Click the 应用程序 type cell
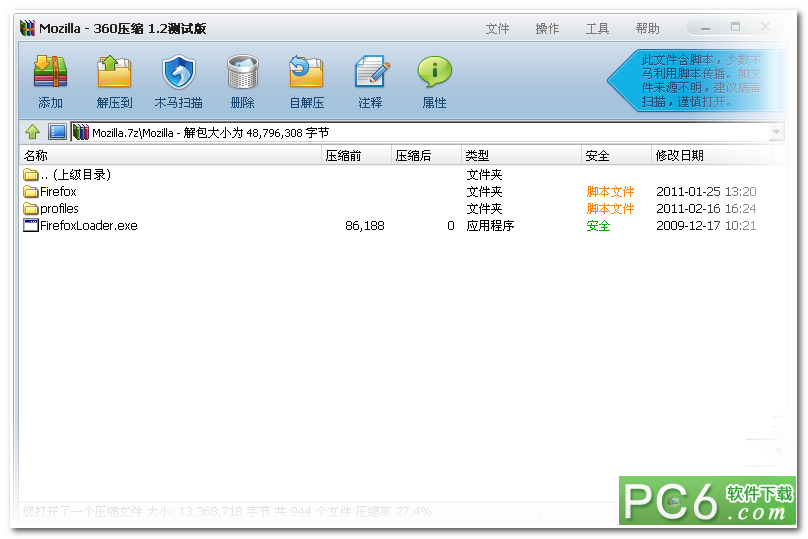808x539 pixels. 490,226
